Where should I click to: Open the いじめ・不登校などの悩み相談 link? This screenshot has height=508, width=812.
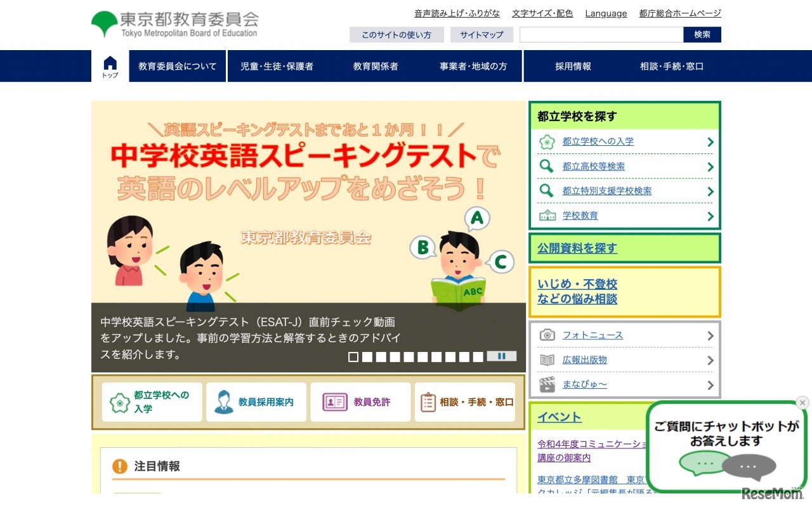click(x=577, y=292)
